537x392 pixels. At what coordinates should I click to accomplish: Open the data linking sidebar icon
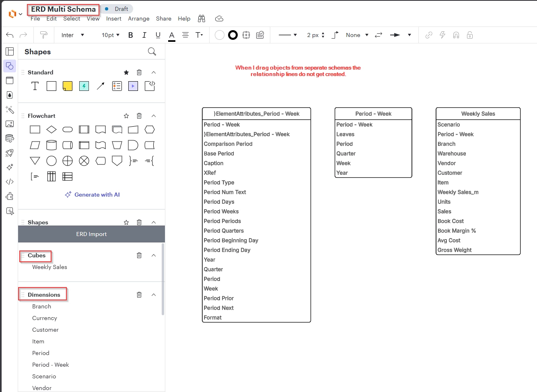tap(10, 138)
